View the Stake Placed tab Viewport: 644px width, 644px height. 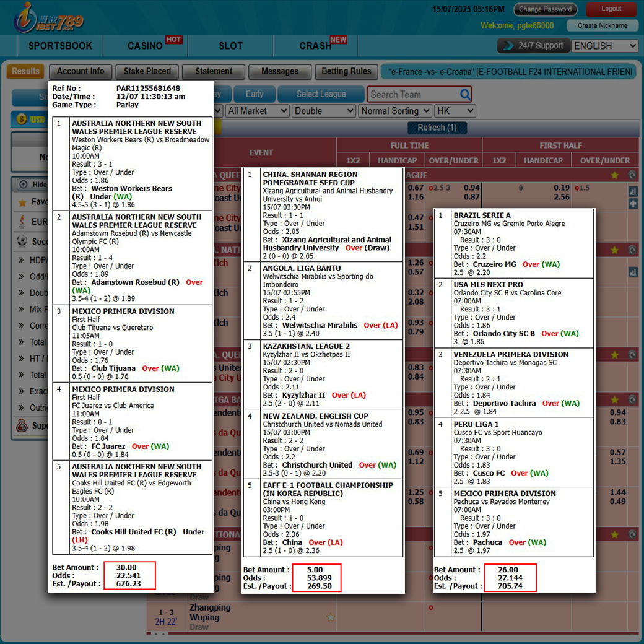[147, 71]
